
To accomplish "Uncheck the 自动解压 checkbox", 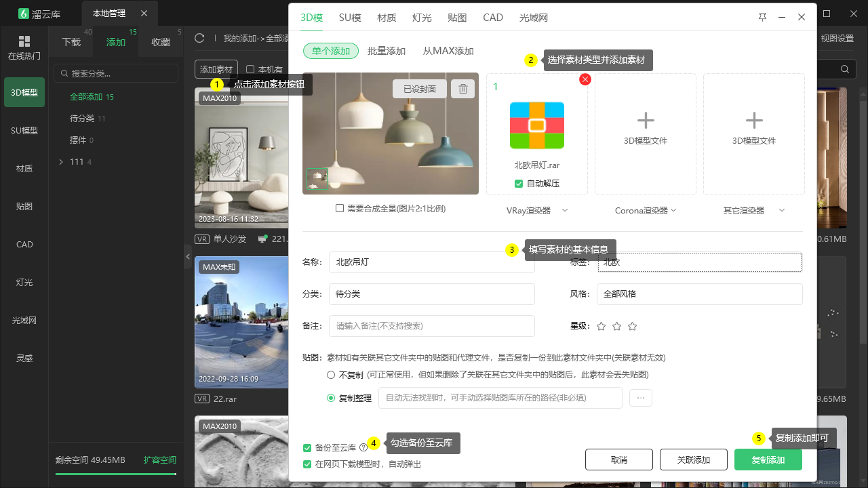I will (x=519, y=184).
